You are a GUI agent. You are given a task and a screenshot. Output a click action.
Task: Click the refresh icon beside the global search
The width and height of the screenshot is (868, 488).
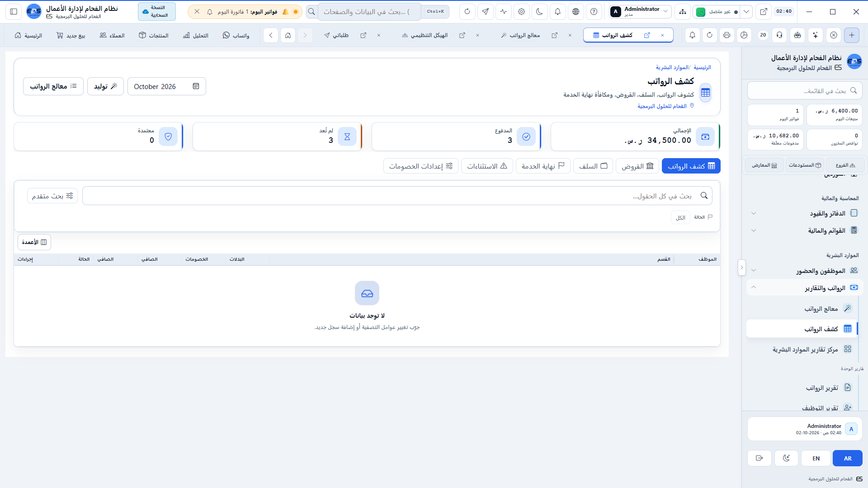pyautogui.click(x=467, y=12)
